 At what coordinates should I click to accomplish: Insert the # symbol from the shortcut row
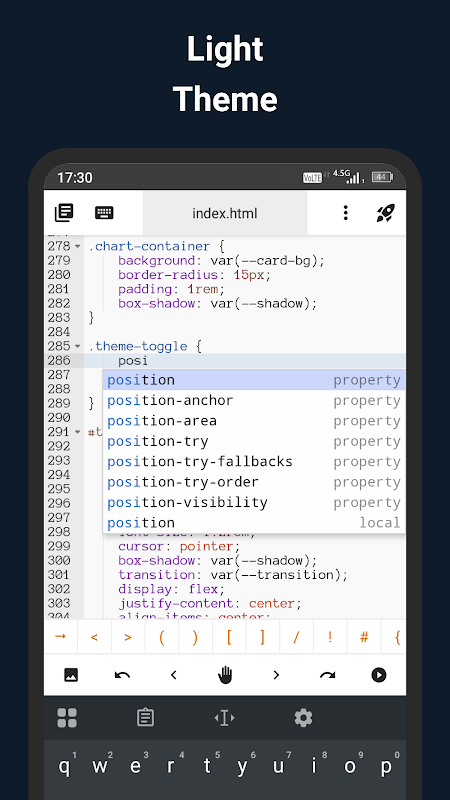[364, 637]
